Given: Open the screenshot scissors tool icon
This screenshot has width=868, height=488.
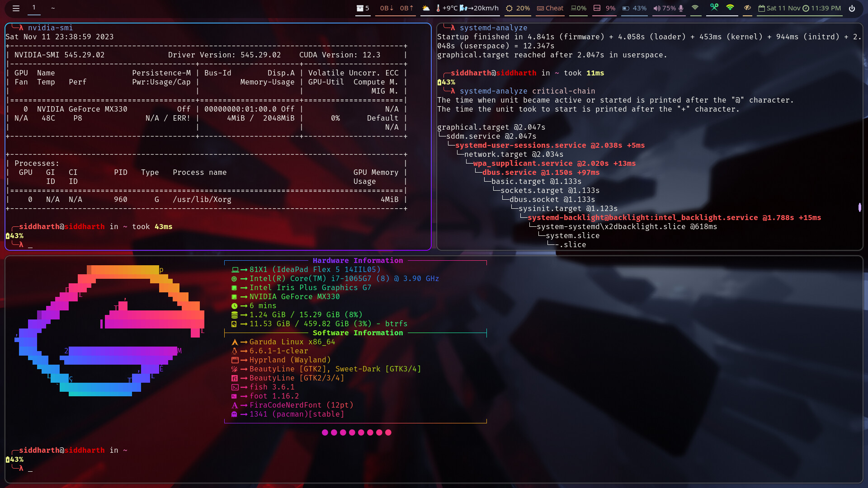Looking at the screenshot, I should click(x=714, y=7).
